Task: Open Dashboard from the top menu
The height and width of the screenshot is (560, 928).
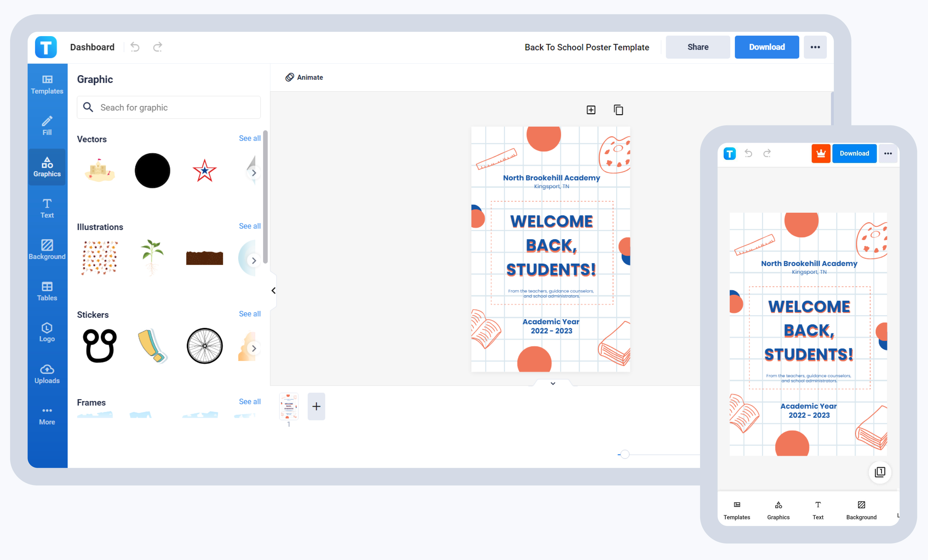Action: click(x=92, y=47)
